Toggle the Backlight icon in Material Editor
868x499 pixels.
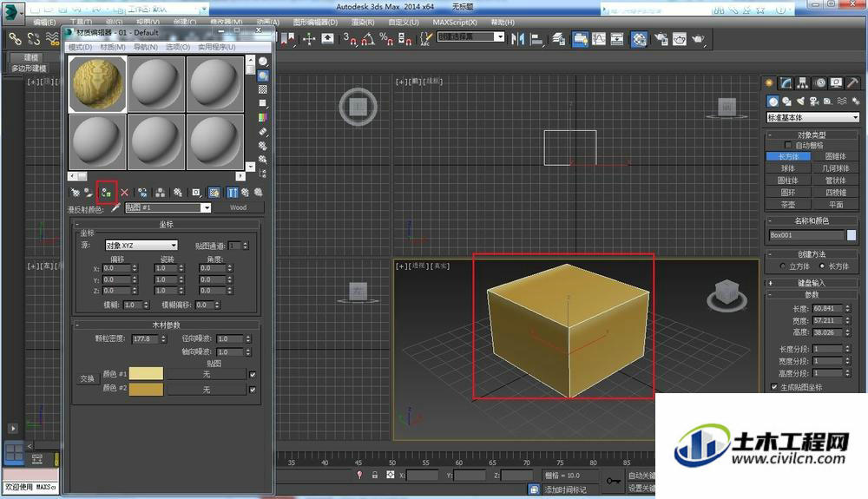pyautogui.click(x=263, y=76)
